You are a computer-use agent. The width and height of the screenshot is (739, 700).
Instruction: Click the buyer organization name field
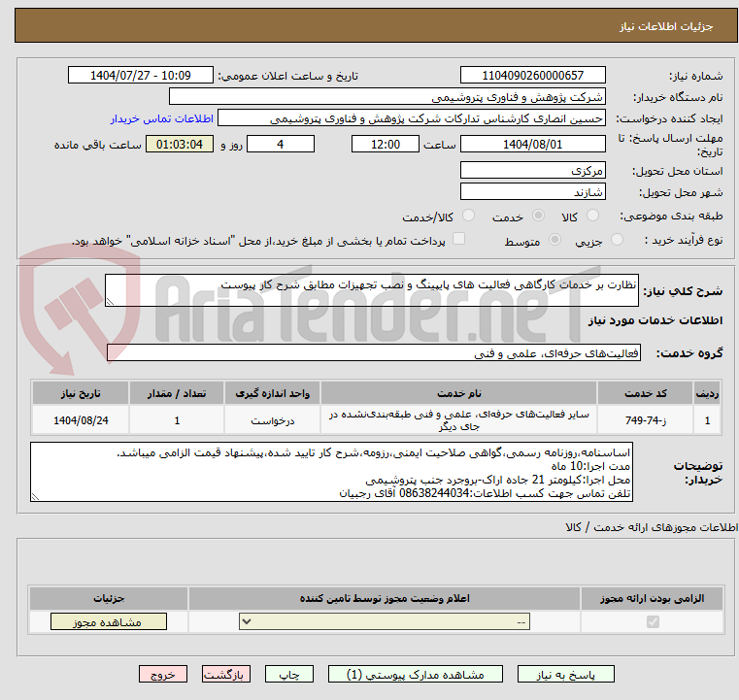coord(386,97)
